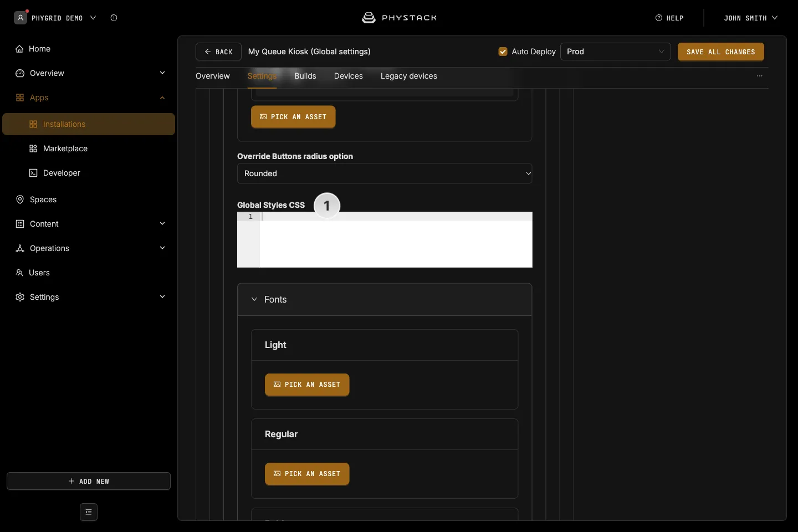Click the Home icon in sidebar

point(20,49)
